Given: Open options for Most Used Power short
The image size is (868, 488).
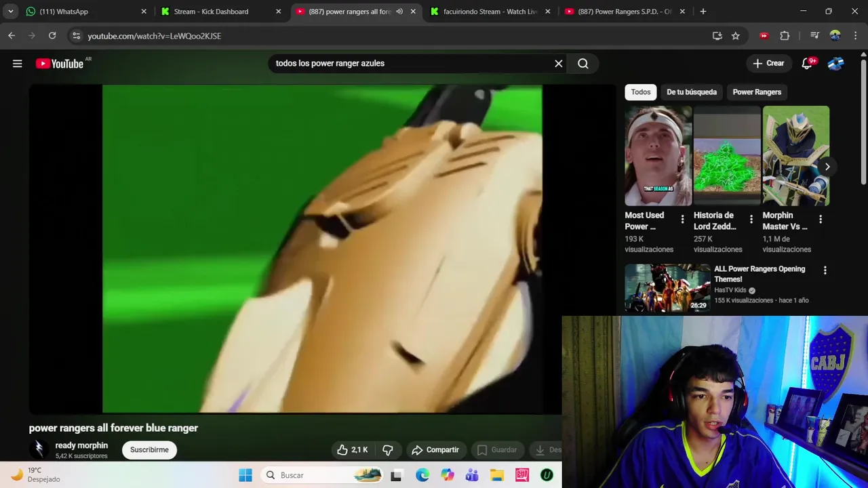Looking at the screenshot, I should (x=682, y=219).
